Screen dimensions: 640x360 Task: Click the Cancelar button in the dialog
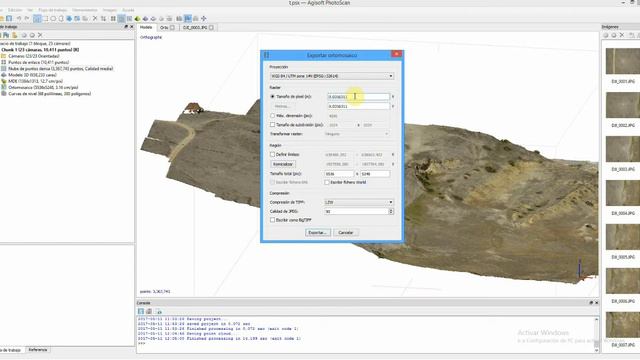click(x=346, y=233)
